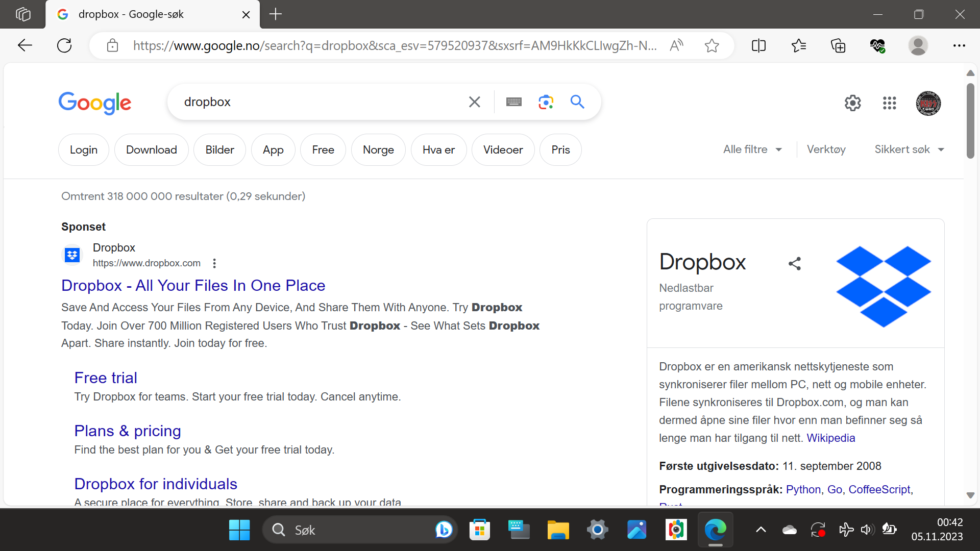Expand the Sikkert søk dropdown

909,149
